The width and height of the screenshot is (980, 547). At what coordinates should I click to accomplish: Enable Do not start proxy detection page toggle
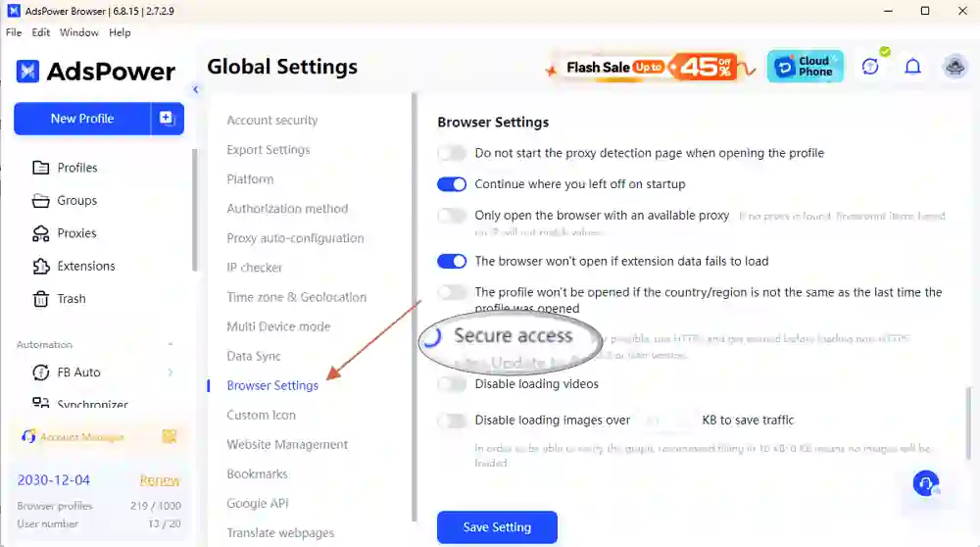click(x=452, y=153)
